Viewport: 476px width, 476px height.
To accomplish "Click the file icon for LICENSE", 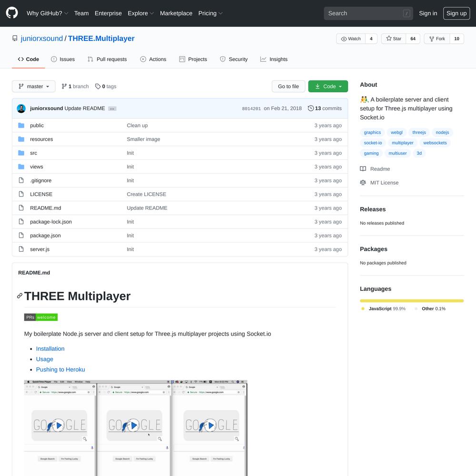I will tap(21, 194).
